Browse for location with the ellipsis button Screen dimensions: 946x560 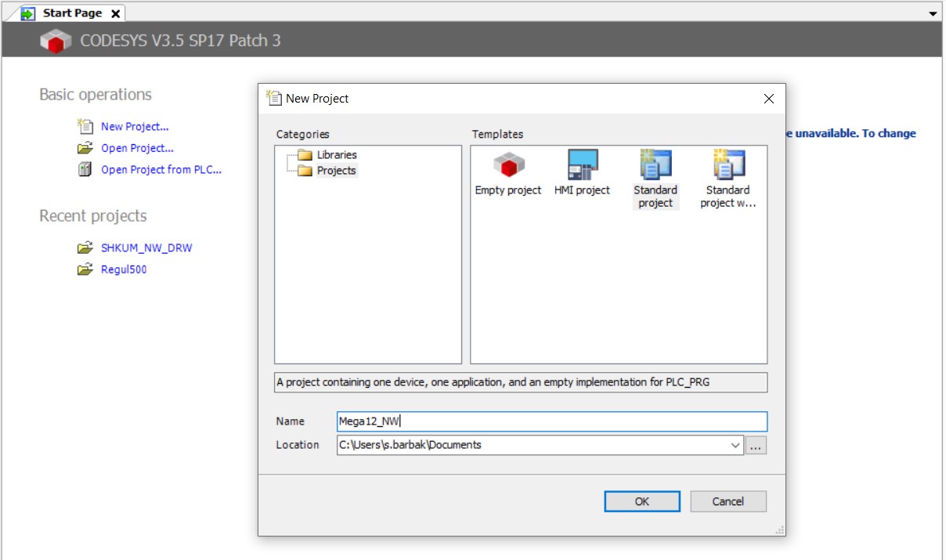click(x=756, y=445)
